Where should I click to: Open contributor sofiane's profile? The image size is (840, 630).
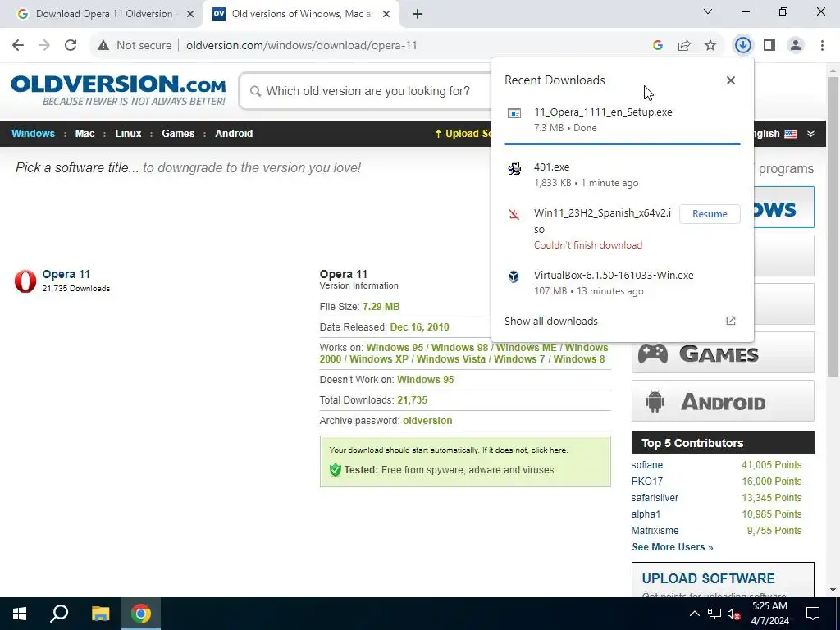[646, 465]
